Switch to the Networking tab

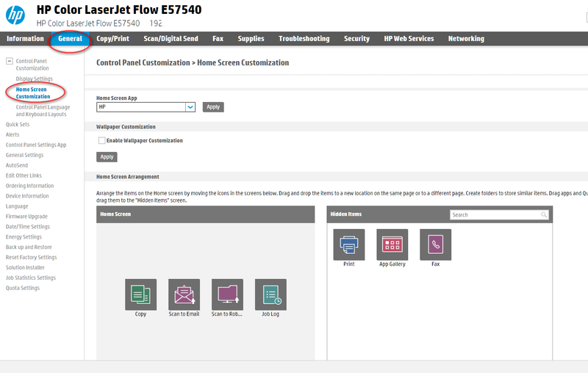[466, 39]
